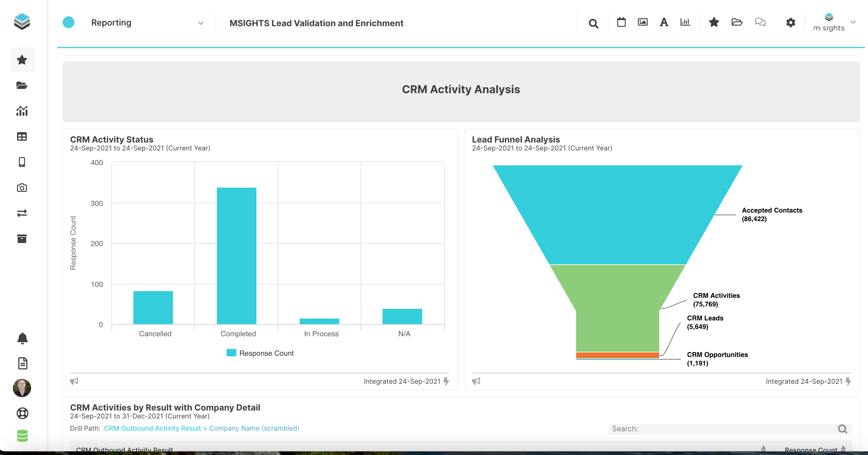Image resolution: width=868 pixels, height=455 pixels.
Task: Click the chat bubbles icon in top toolbar
Action: click(x=760, y=22)
